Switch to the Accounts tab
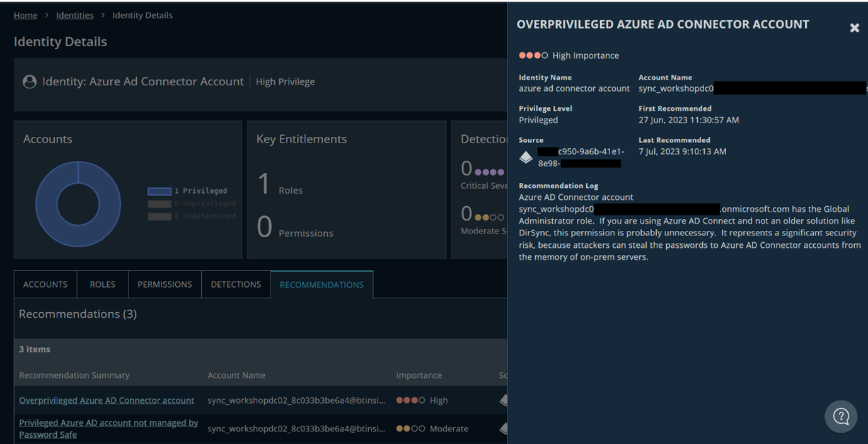Image resolution: width=868 pixels, height=444 pixels. coord(45,284)
